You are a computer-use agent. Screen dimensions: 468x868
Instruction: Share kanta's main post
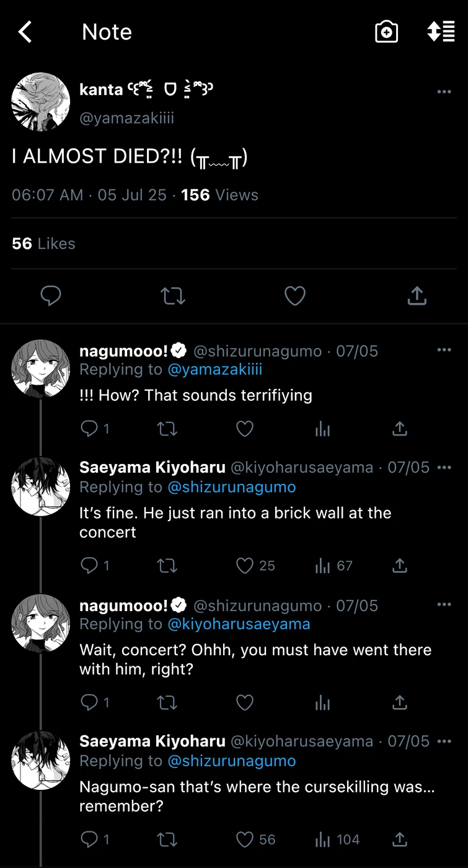tap(417, 296)
